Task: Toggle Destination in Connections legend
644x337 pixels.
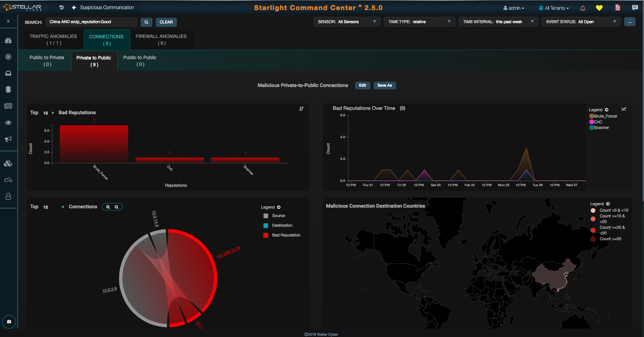Action: pyautogui.click(x=278, y=225)
